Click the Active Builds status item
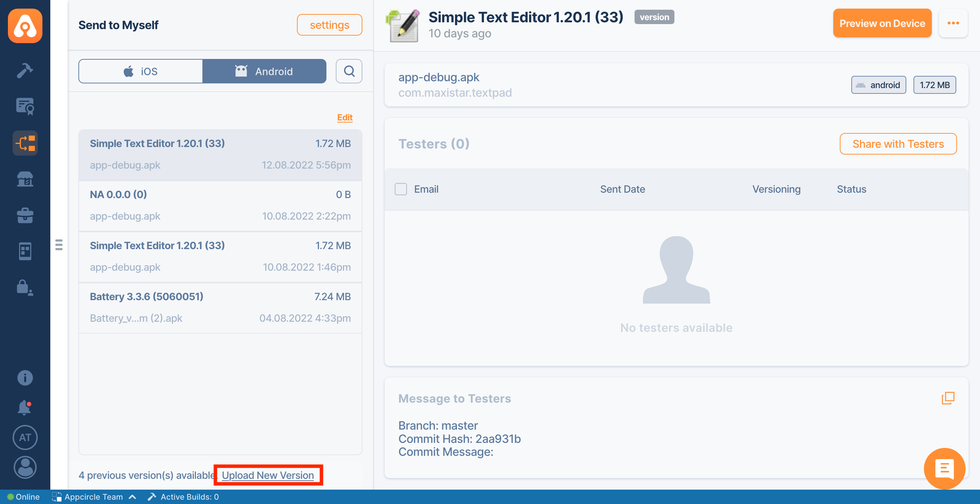980x504 pixels. 183,497
